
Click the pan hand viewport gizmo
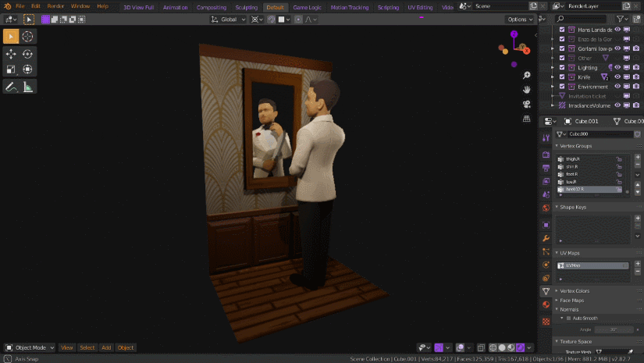click(527, 90)
